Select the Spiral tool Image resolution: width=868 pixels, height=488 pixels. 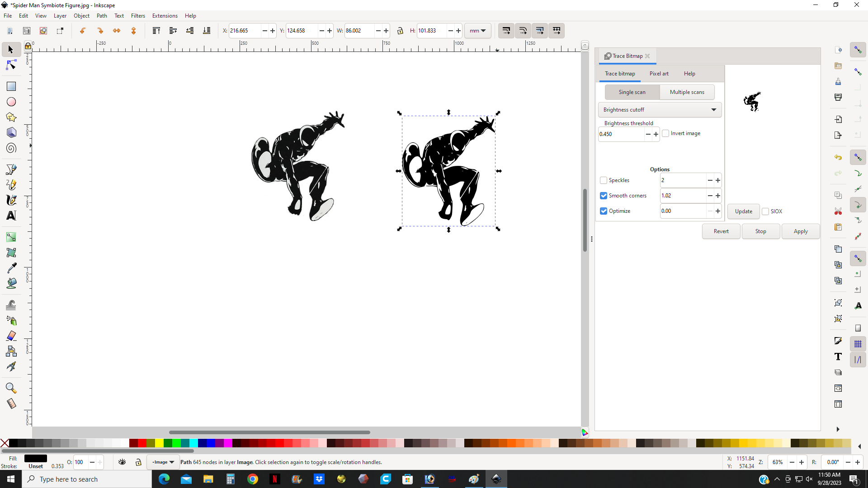point(11,148)
